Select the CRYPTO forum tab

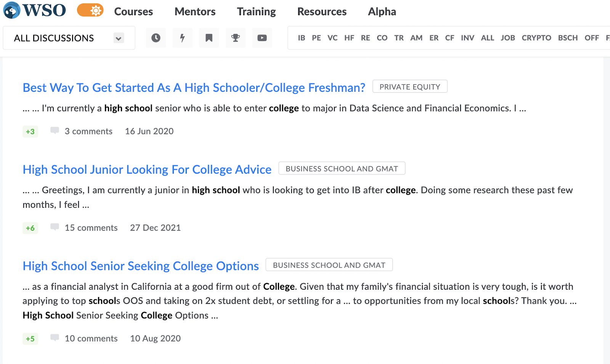[x=536, y=38]
